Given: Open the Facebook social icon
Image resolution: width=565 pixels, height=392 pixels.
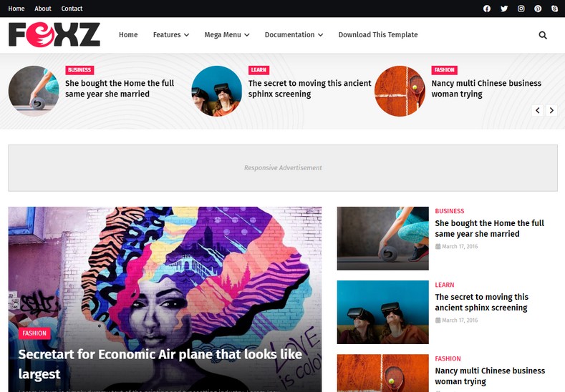Looking at the screenshot, I should tap(487, 9).
